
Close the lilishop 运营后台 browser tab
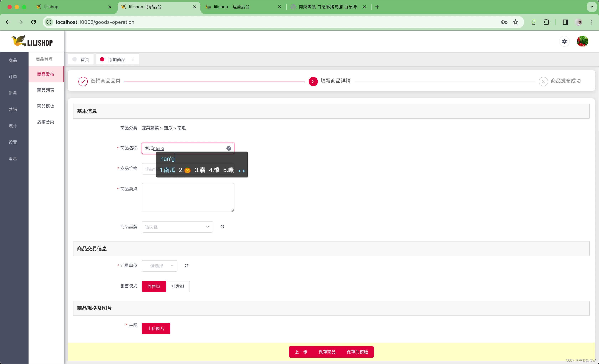[280, 7]
